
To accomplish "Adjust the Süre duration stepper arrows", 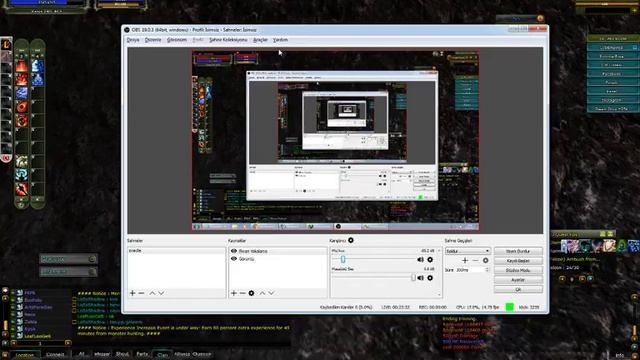I will [487, 270].
